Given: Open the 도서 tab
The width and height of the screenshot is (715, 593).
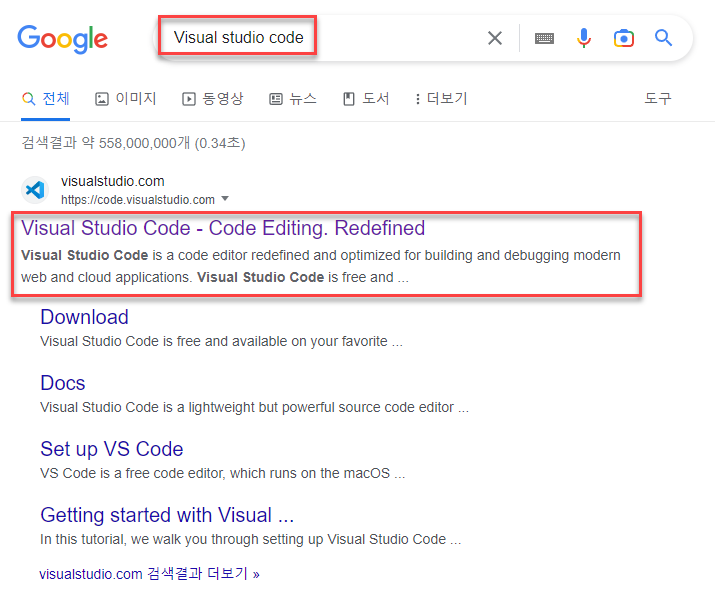Looking at the screenshot, I should [366, 99].
